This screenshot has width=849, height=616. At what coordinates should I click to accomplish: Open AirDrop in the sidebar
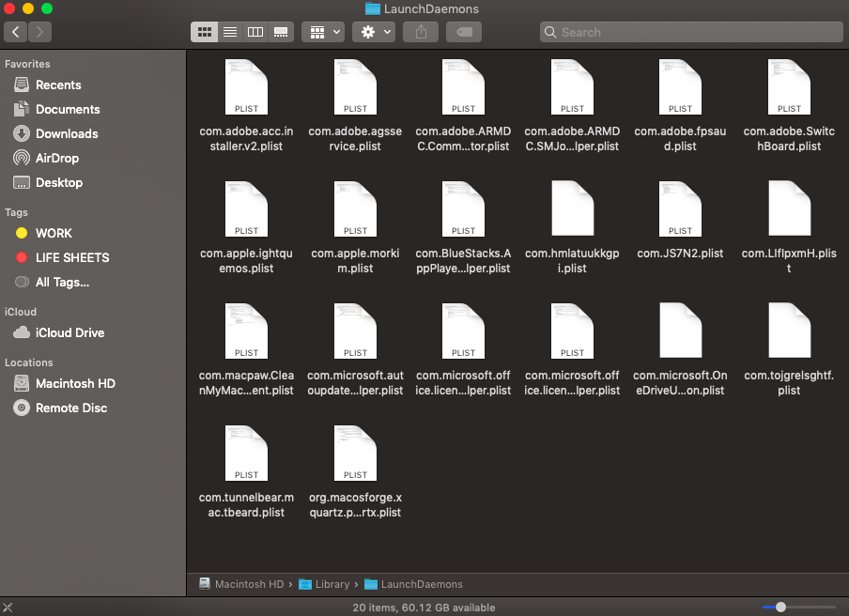point(56,158)
